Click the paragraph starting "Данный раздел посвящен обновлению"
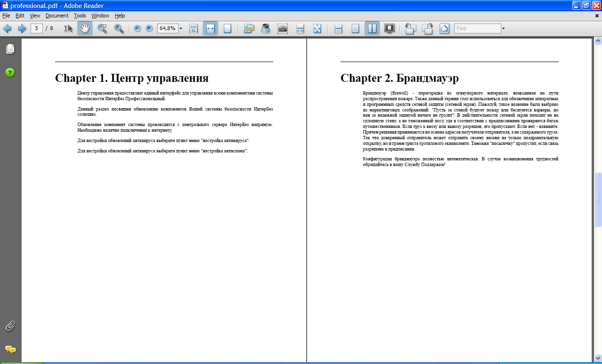 175,111
